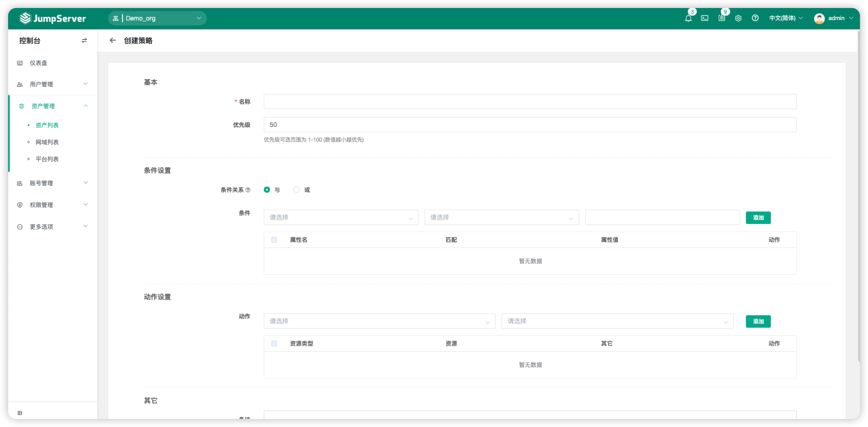Viewport: 868px width, 427px height.
Task: Go to 网域列表 in sidebar
Action: (x=47, y=142)
